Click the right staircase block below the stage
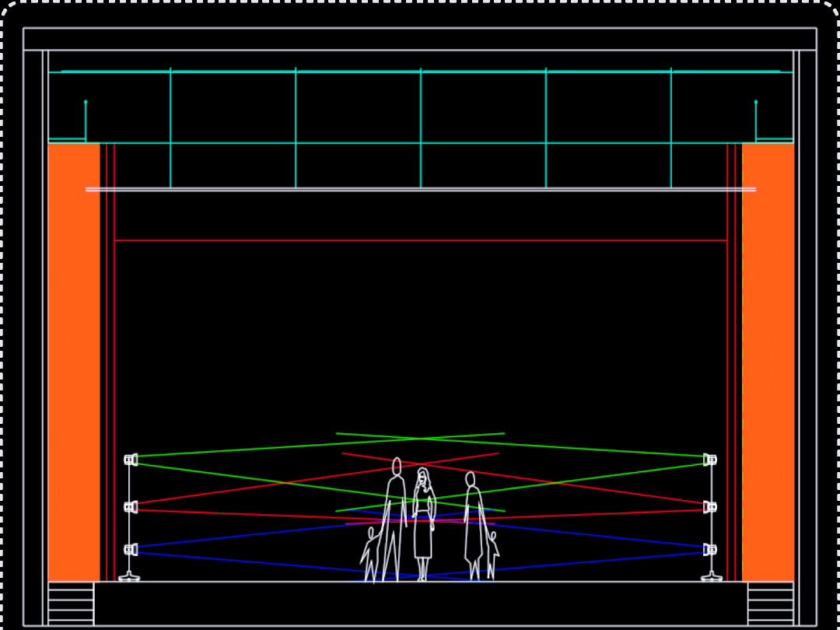 tap(770, 604)
